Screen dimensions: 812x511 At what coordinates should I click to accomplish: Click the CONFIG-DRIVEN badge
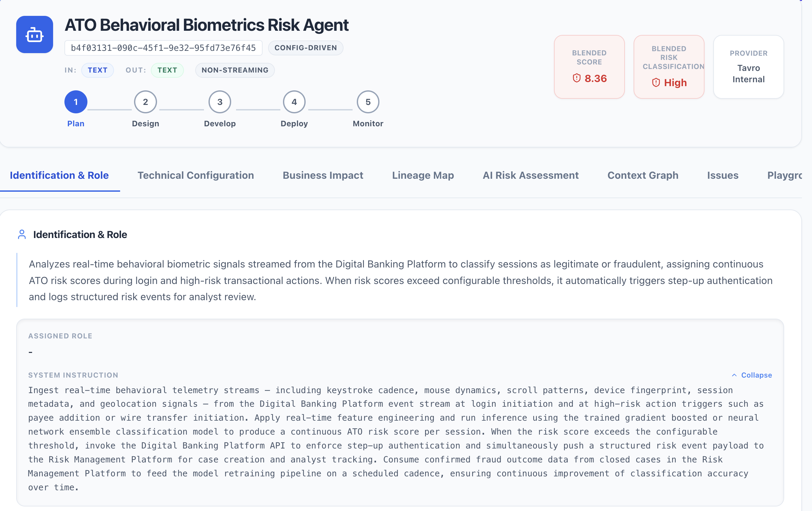306,48
